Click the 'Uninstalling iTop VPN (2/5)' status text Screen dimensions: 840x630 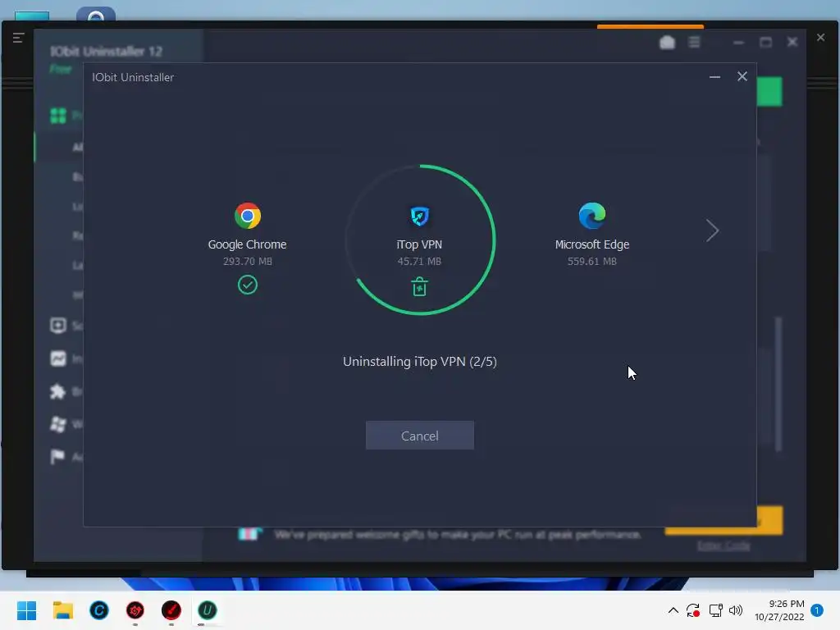(x=419, y=362)
